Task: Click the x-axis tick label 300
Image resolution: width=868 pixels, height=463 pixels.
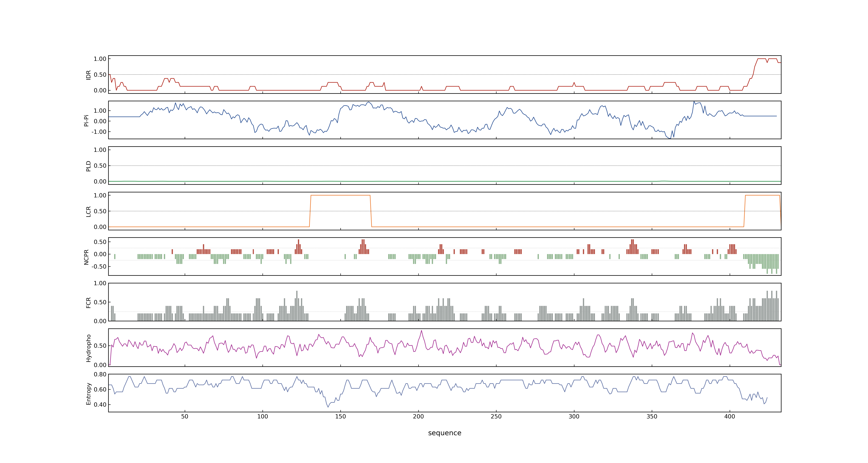Action: coord(574,416)
